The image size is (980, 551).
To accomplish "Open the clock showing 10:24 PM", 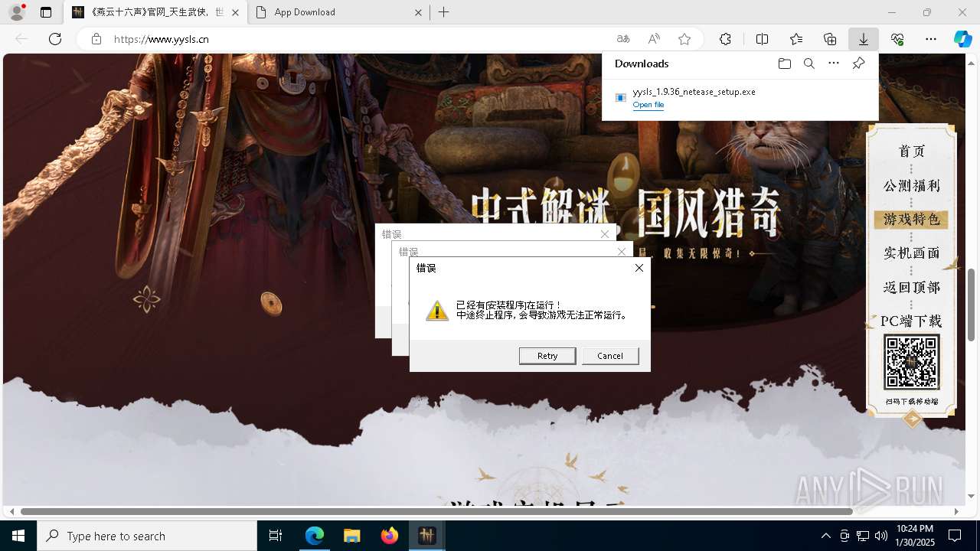I will (914, 536).
